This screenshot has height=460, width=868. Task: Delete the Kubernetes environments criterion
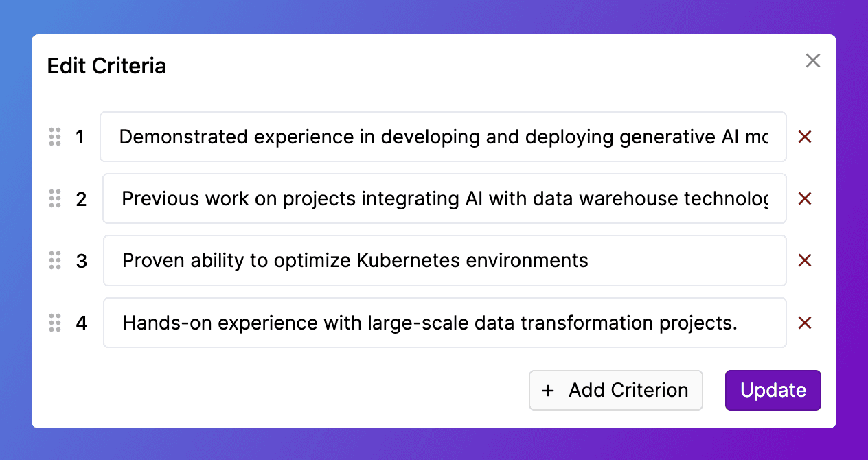click(x=805, y=260)
